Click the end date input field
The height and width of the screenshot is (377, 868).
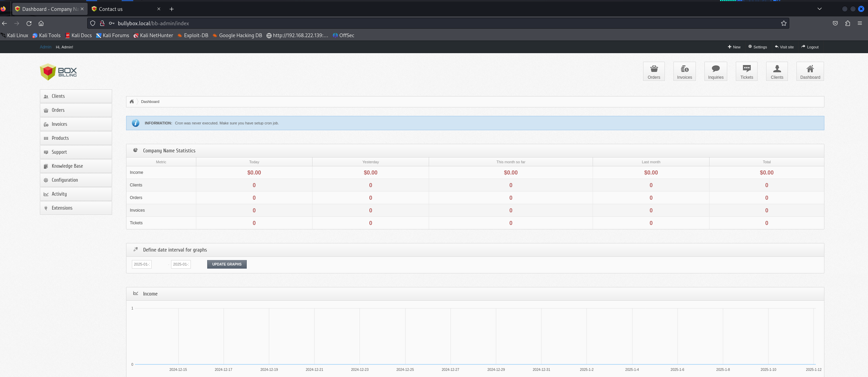[181, 264]
